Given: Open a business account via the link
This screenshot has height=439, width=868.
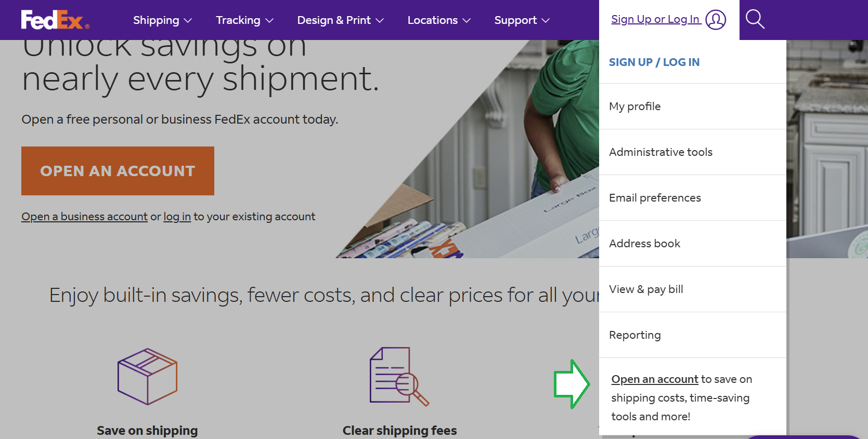Looking at the screenshot, I should [84, 216].
